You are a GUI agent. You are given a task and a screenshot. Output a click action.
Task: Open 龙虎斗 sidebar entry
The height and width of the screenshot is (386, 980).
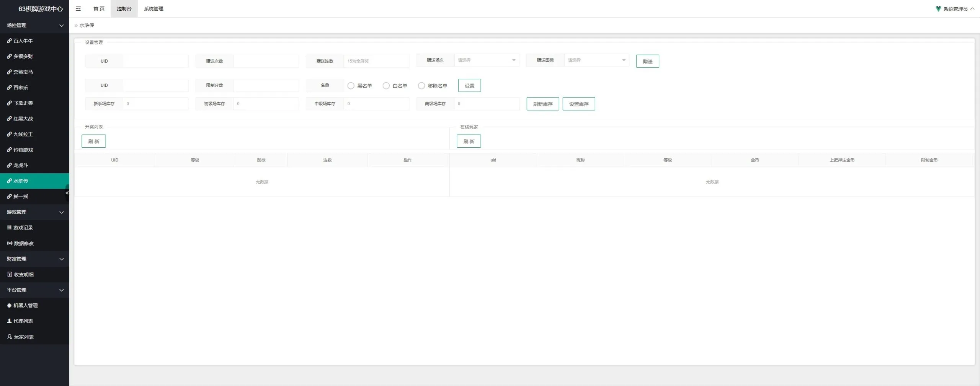click(34, 165)
